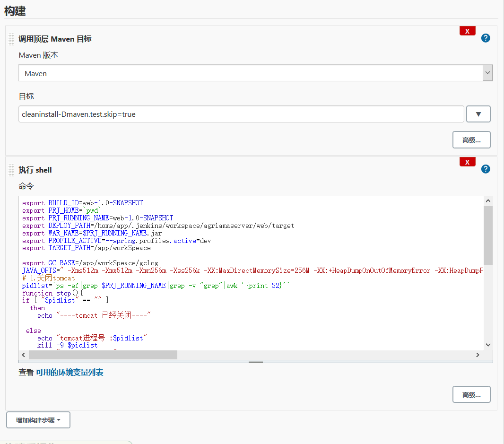The width and height of the screenshot is (504, 444).
Task: Click the 'export DEPLOY_PATH' line
Action: [158, 226]
